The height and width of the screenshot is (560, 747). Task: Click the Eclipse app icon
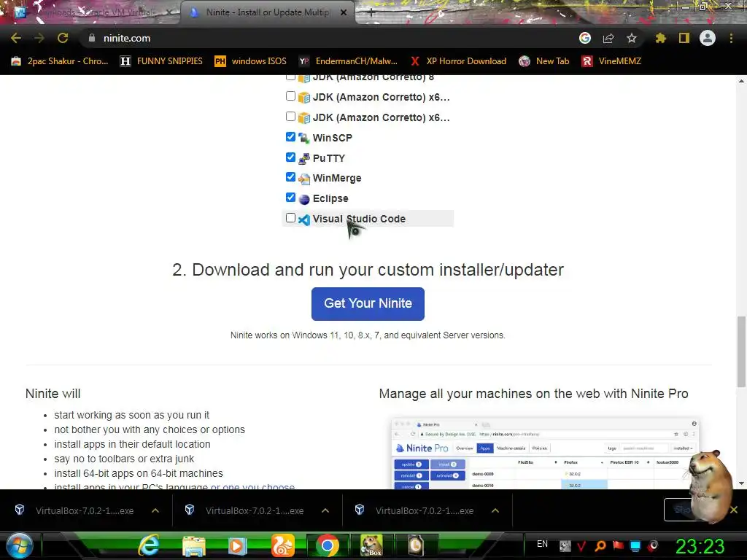pos(304,199)
